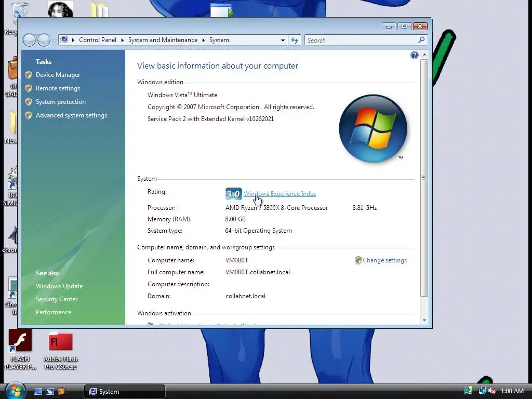Click the Search box in System window
This screenshot has width=532, height=399.
362,40
